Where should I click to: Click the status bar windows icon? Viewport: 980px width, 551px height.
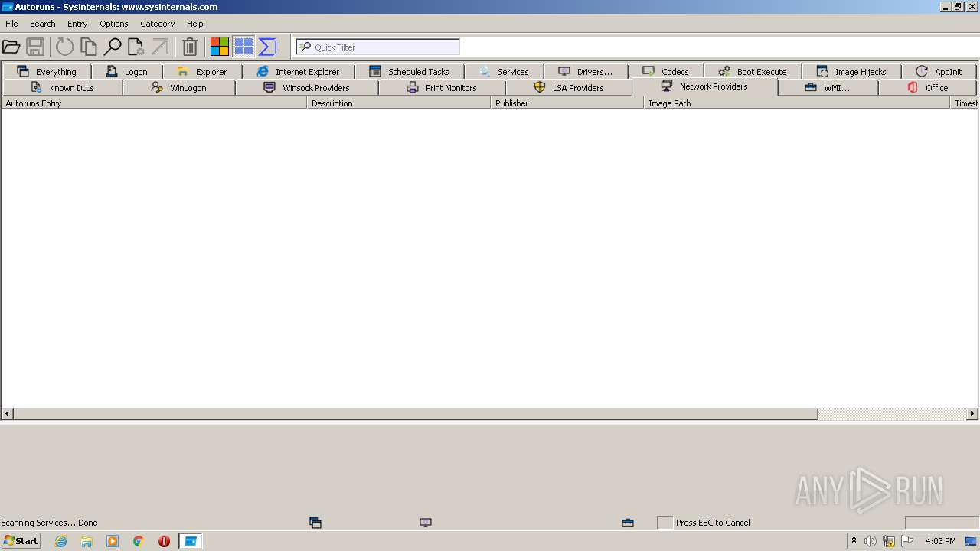[315, 523]
